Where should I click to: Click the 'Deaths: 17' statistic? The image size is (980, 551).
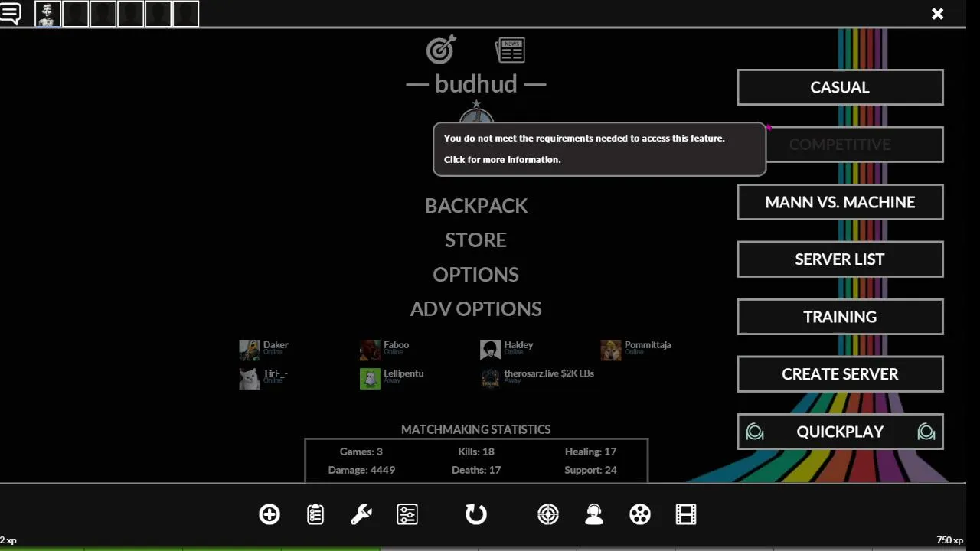(x=475, y=470)
